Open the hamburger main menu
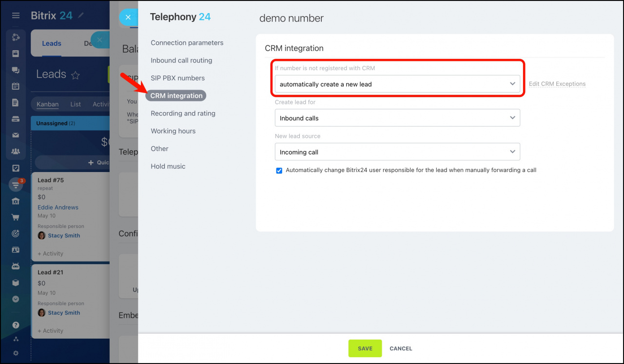Image resolution: width=624 pixels, height=364 pixels. [x=16, y=16]
